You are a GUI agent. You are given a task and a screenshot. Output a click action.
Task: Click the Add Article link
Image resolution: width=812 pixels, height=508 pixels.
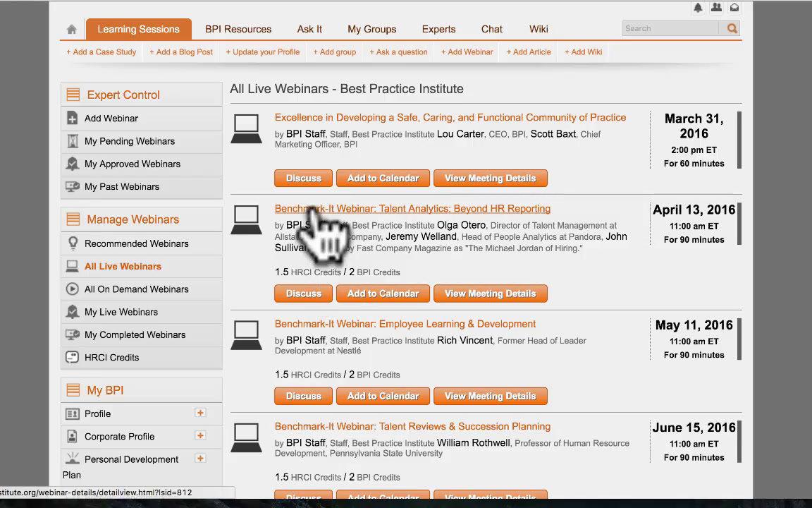pyautogui.click(x=529, y=52)
